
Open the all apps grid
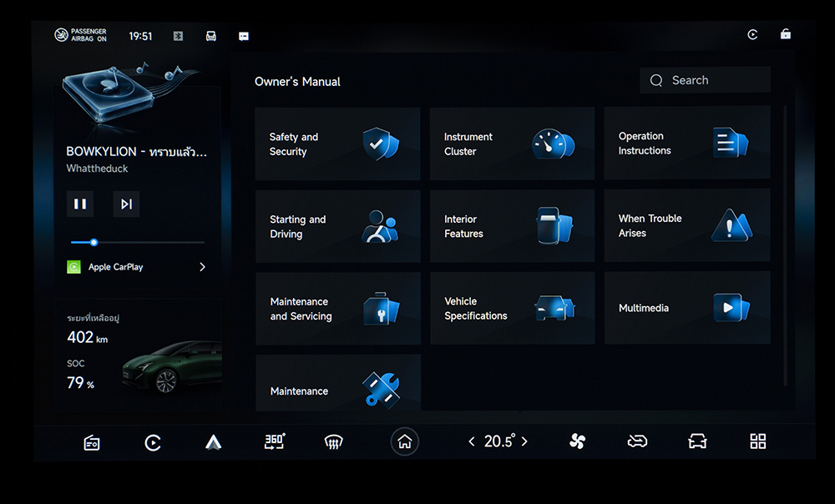coord(757,442)
